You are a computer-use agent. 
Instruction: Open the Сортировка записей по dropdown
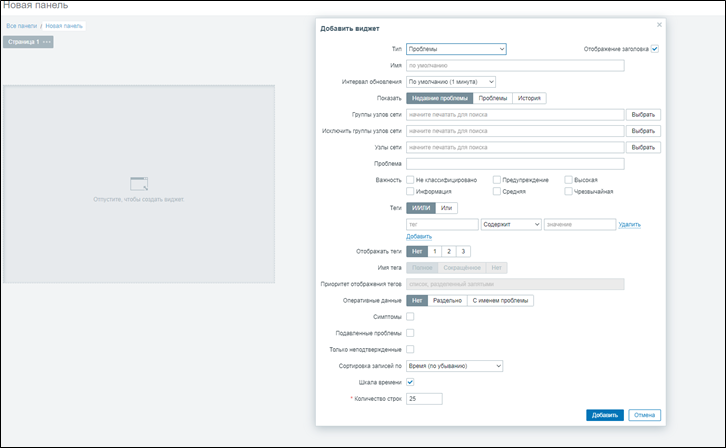tap(454, 366)
